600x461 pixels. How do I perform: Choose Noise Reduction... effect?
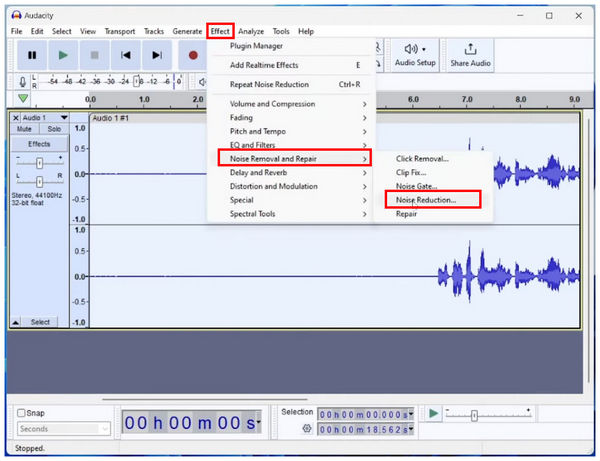click(x=433, y=199)
